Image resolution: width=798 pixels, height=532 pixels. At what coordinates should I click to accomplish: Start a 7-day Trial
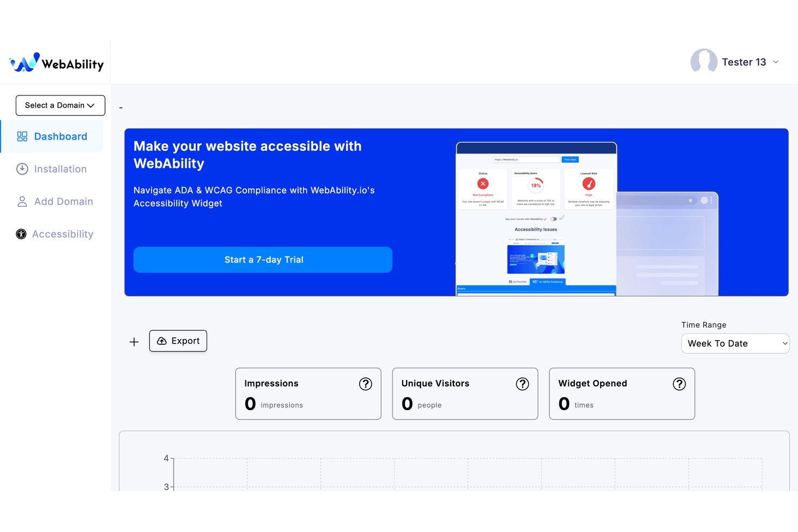pyautogui.click(x=263, y=260)
